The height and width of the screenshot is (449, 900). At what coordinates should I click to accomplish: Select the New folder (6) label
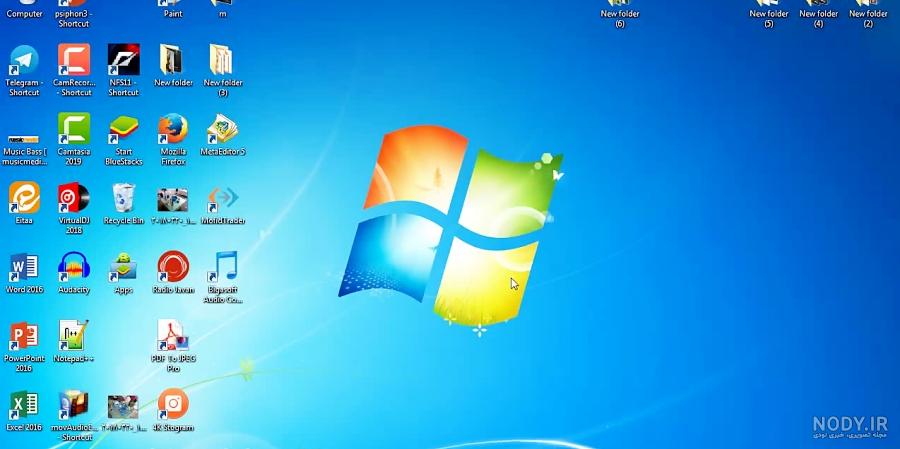pos(620,19)
